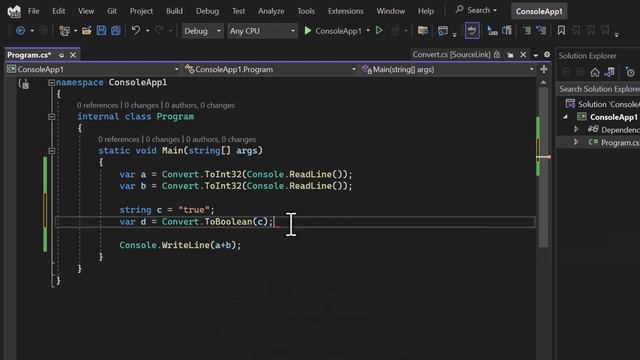Click the toolbar icon left of comment lines
Screen dimensions: 640x360
click(x=507, y=31)
